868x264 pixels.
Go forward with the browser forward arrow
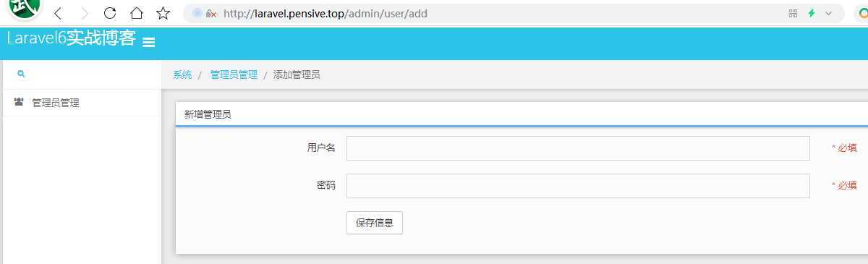tap(85, 13)
